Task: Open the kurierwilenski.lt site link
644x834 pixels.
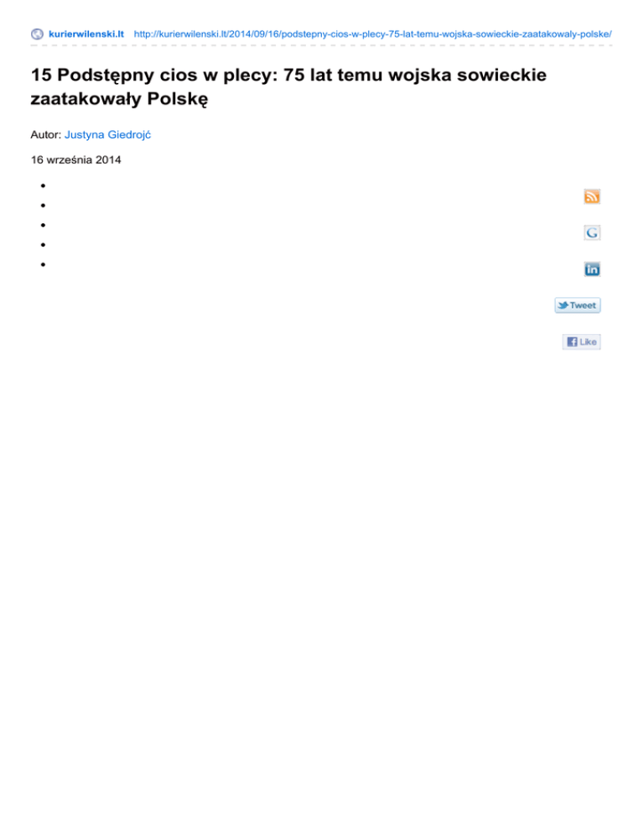Action: pos(86,34)
